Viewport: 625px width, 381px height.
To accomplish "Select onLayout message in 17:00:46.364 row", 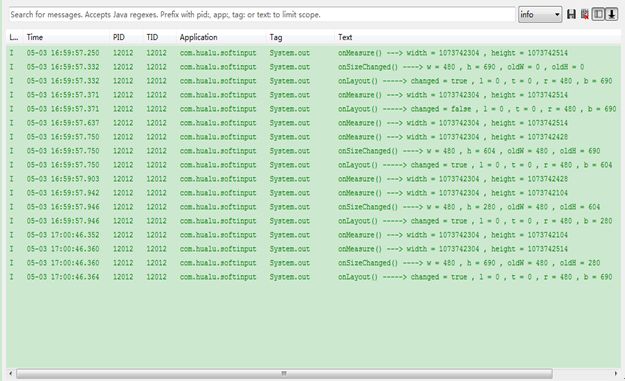I will (475, 277).
